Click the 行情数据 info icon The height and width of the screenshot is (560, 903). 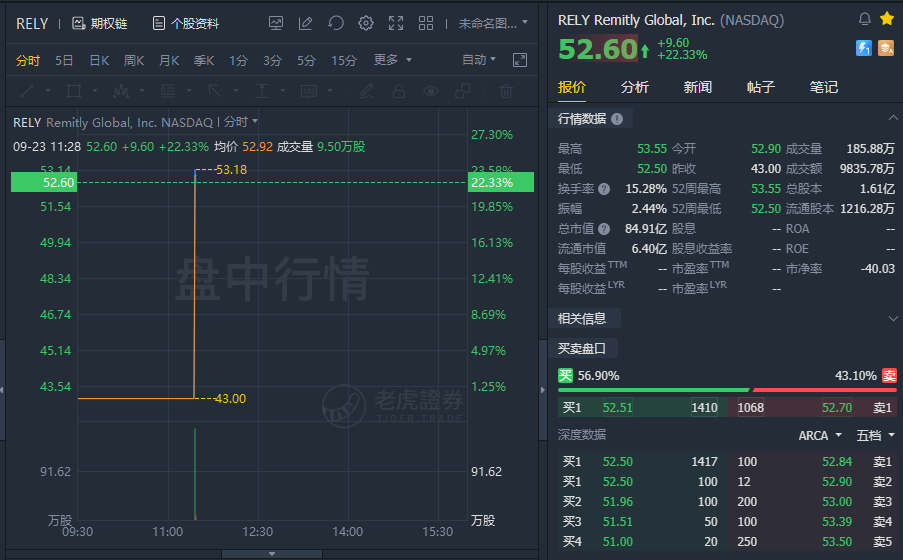point(617,119)
